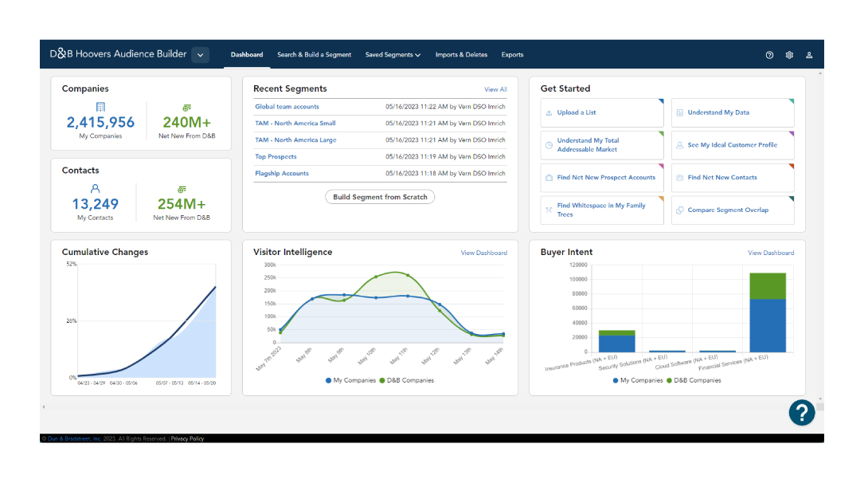The height and width of the screenshot is (483, 868).
Task: Select the Upload a List card
Action: [x=602, y=113]
